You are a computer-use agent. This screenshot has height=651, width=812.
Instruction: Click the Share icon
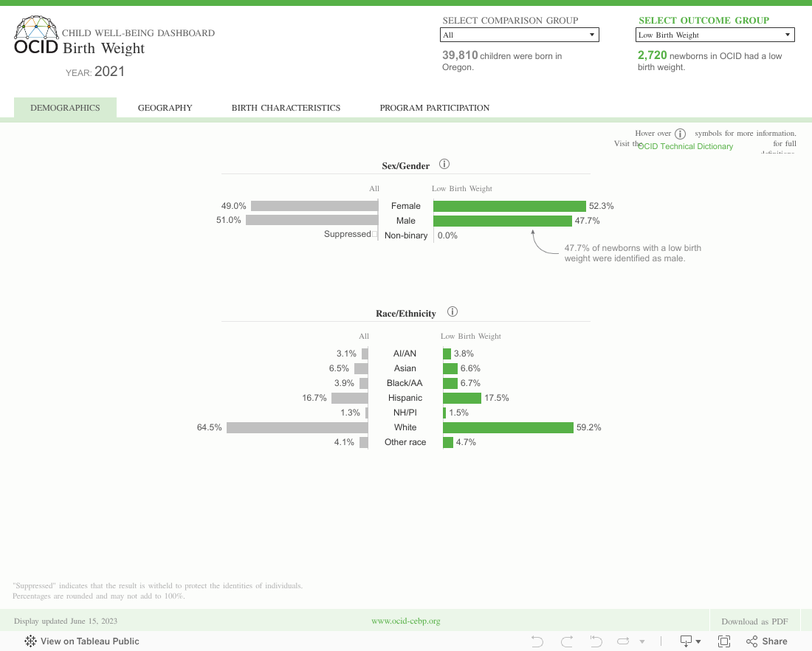[751, 641]
